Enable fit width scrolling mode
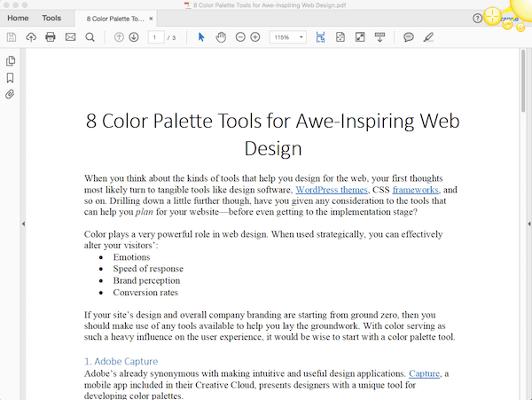Image resolution: width=532 pixels, height=400 pixels. 320,37
